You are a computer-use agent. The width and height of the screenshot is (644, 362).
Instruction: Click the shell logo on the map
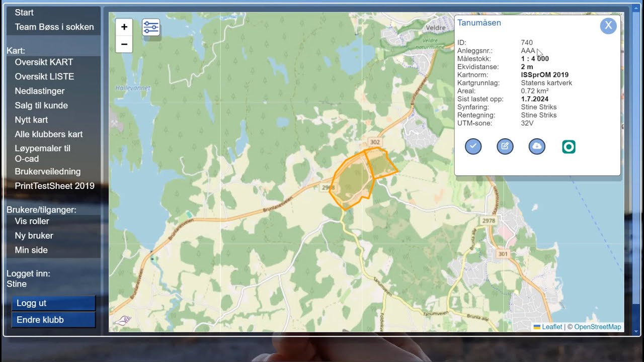point(123,321)
